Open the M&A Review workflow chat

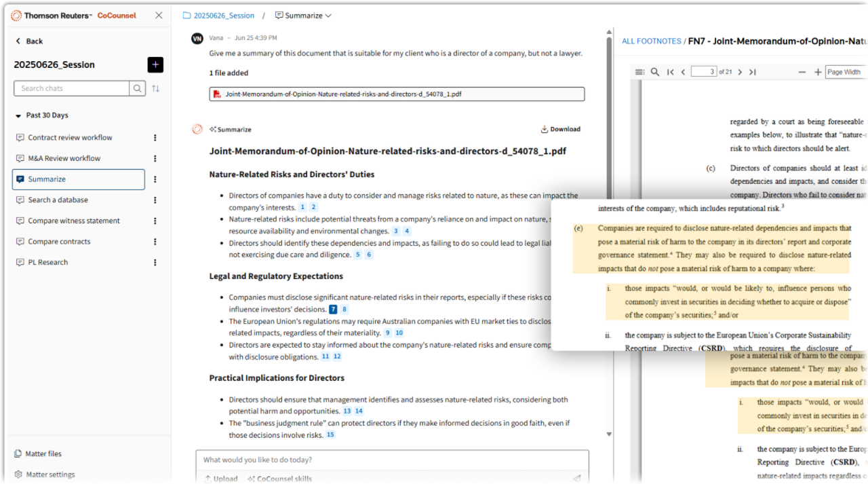click(x=64, y=158)
